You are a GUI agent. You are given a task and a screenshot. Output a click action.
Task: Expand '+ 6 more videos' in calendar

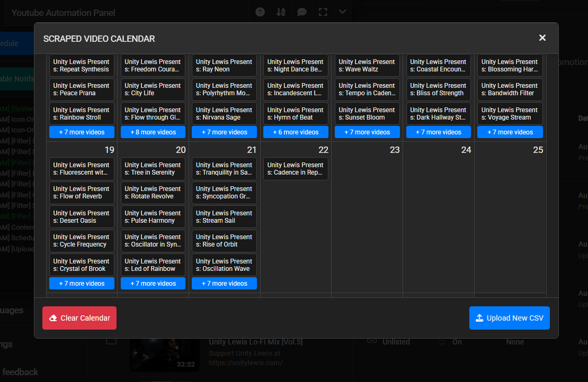click(x=296, y=132)
